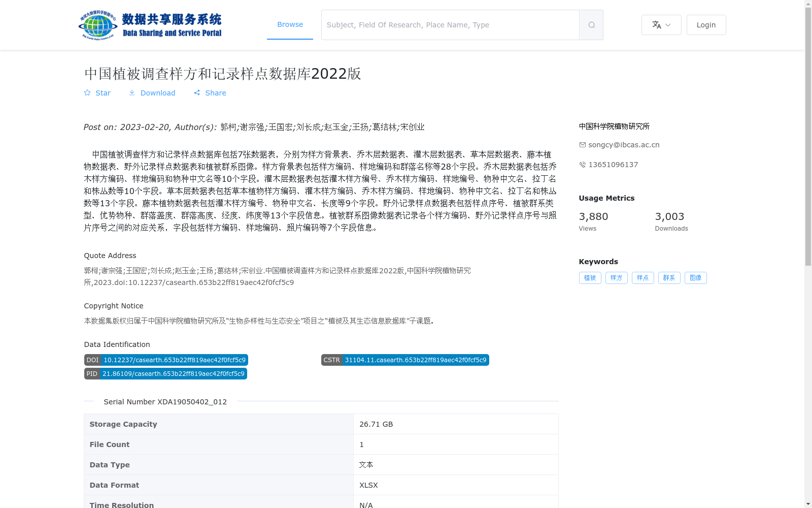Click the Serial Number XDA19050402_012 text

point(165,402)
